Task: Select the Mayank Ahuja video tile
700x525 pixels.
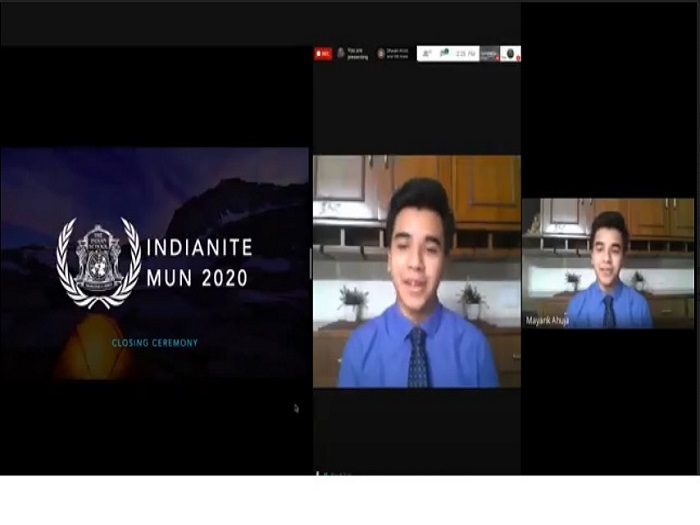Action: pyautogui.click(x=608, y=263)
